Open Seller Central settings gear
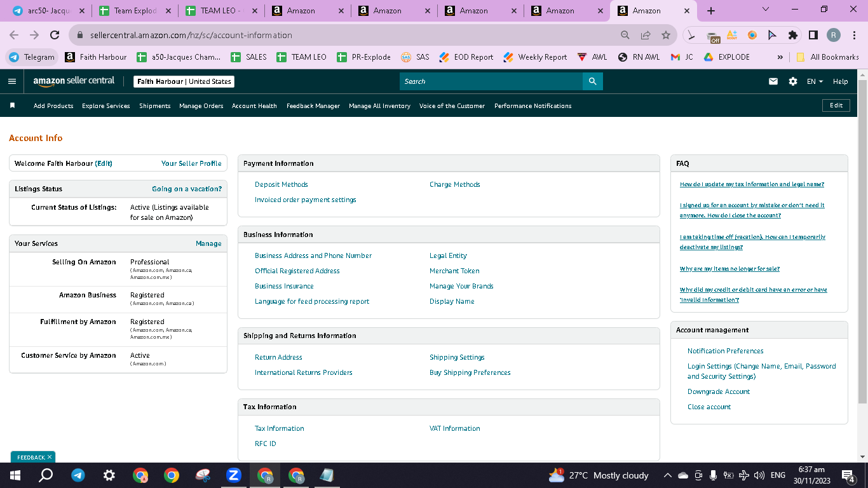 pyautogui.click(x=792, y=81)
